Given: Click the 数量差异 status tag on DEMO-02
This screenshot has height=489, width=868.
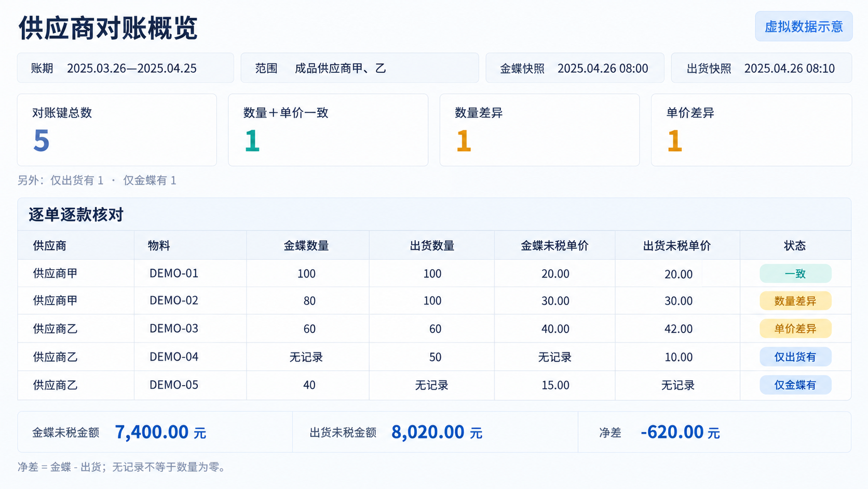Looking at the screenshot, I should coord(795,301).
